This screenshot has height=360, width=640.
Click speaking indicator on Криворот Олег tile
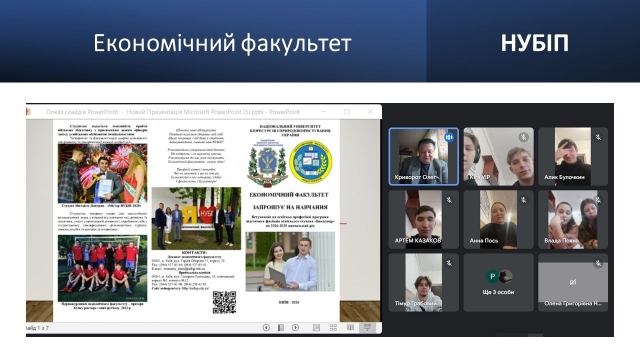coord(449,137)
